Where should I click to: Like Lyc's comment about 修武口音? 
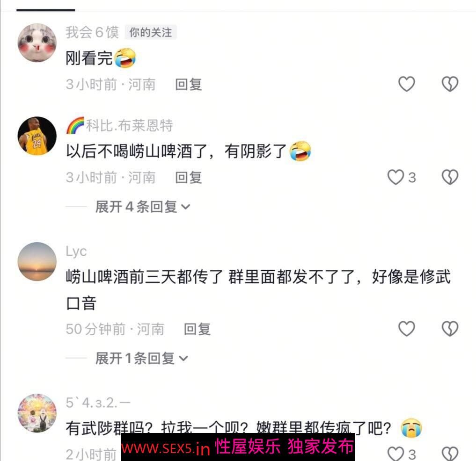406,329
